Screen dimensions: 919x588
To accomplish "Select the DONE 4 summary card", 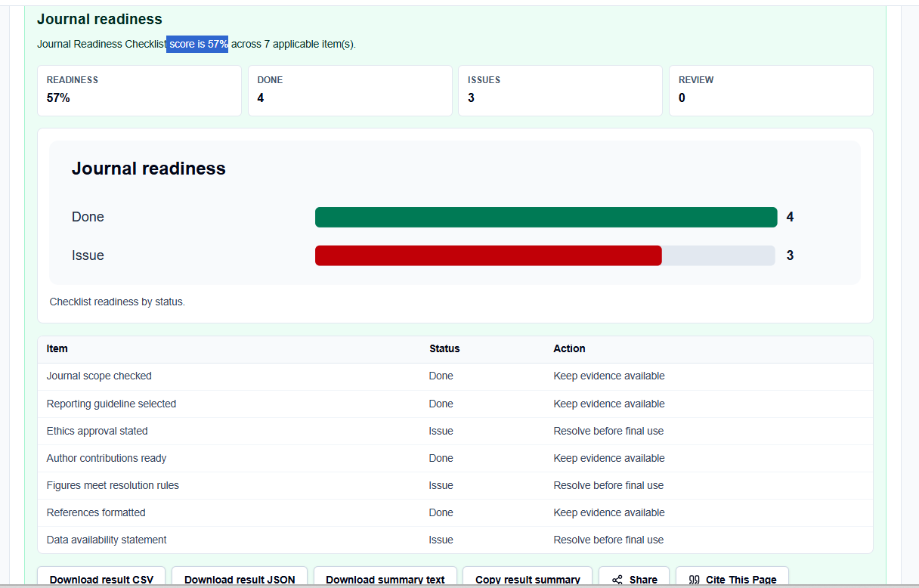I will [x=350, y=91].
